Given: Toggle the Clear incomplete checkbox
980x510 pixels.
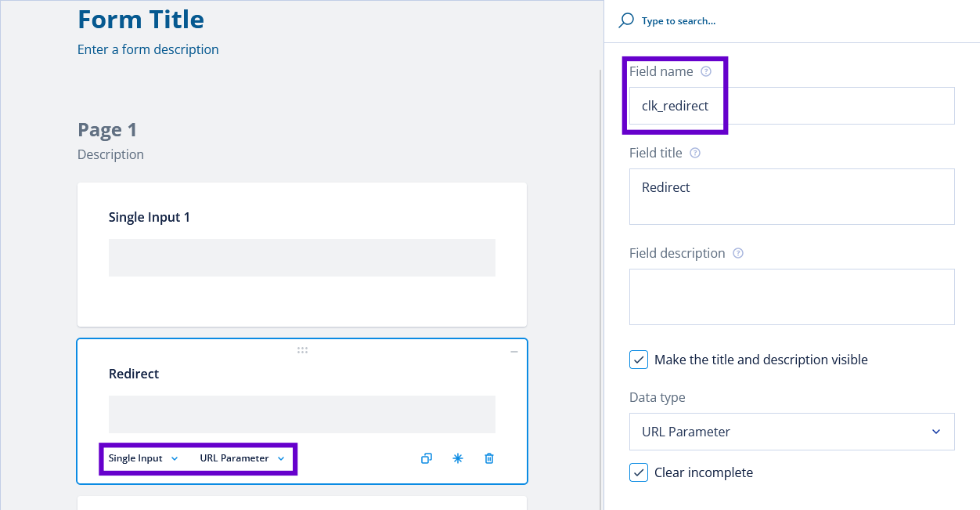Looking at the screenshot, I should coord(639,472).
